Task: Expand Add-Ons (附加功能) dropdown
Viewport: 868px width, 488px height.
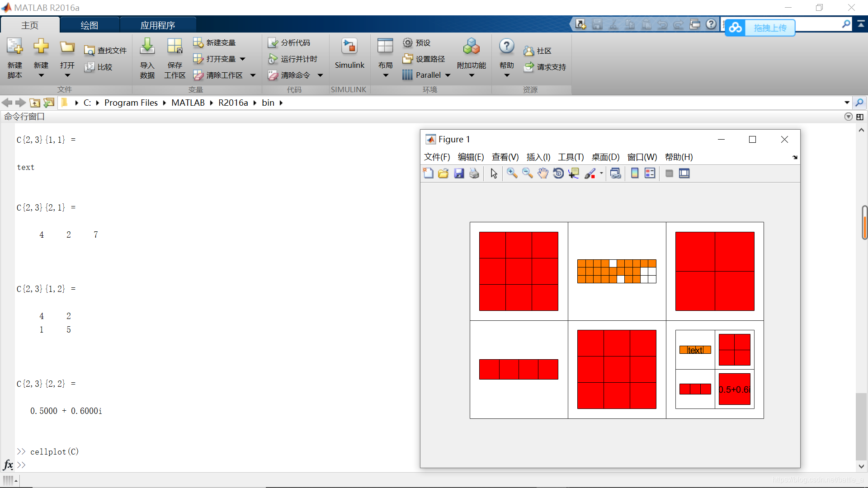Action: [x=472, y=75]
